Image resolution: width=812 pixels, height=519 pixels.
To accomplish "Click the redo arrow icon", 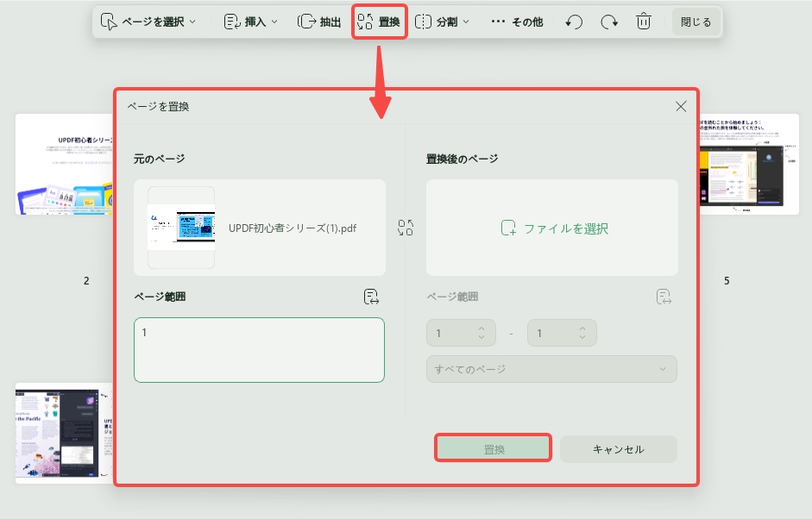I will pyautogui.click(x=609, y=22).
